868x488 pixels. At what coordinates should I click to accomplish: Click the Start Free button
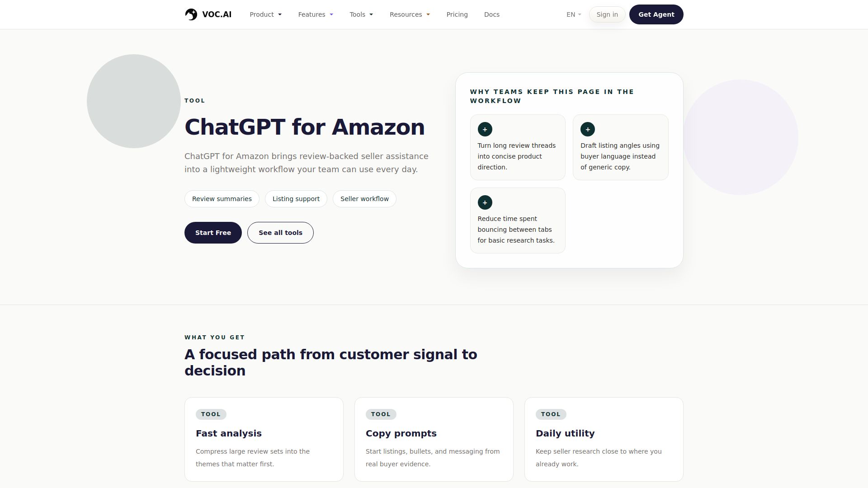213,233
